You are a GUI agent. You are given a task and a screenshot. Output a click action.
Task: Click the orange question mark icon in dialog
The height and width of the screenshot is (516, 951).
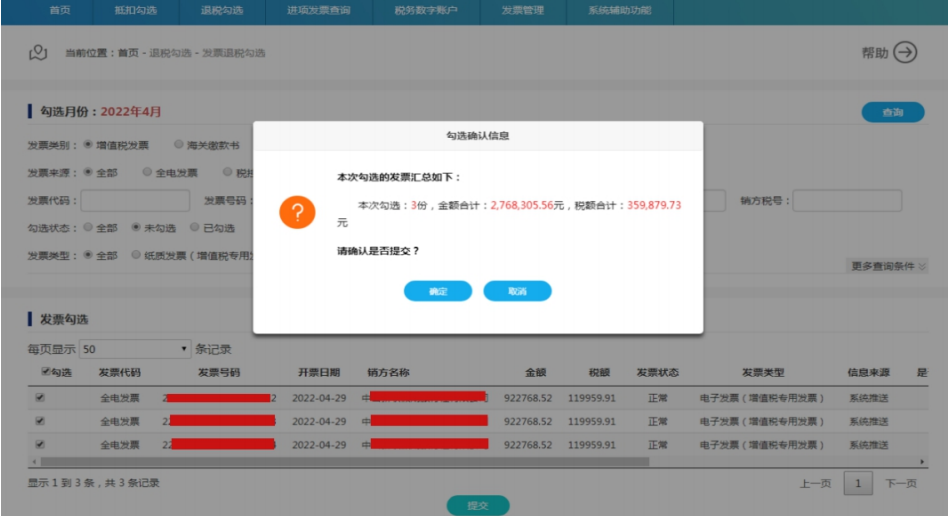pos(297,212)
